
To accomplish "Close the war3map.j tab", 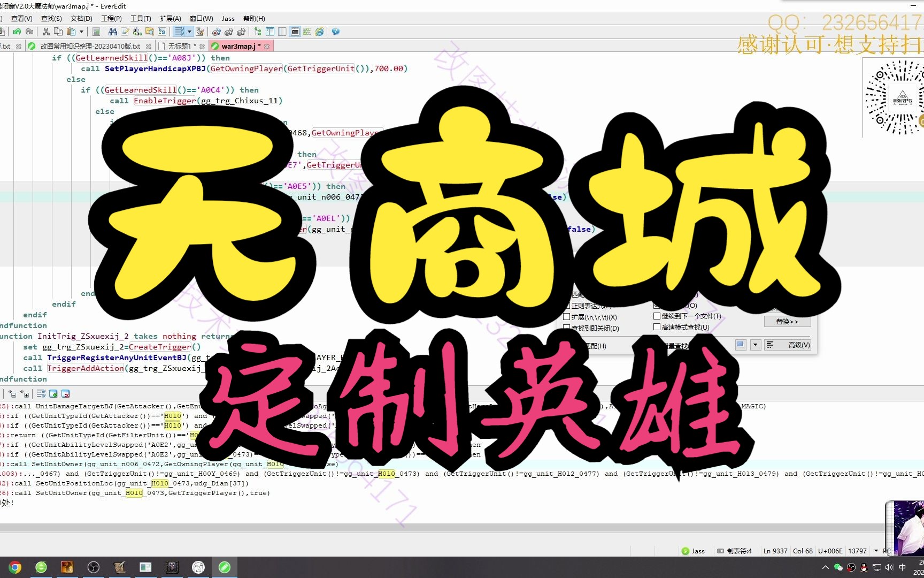I will [267, 47].
